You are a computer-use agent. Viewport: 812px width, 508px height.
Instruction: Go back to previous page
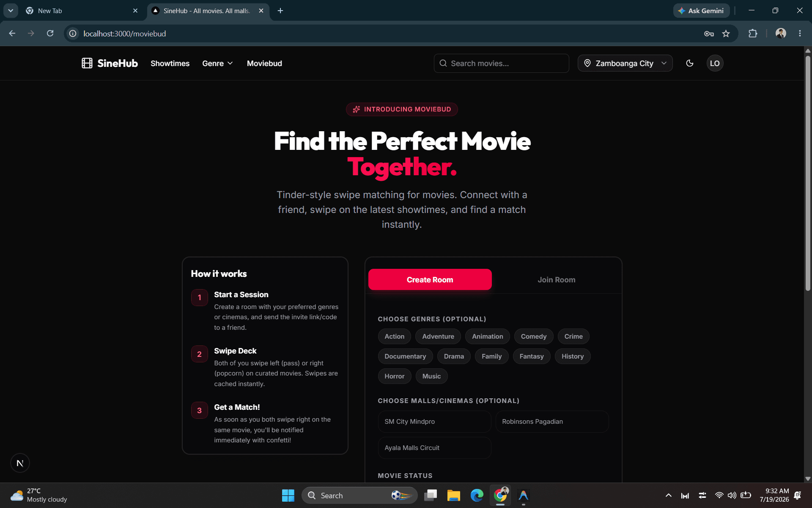click(12, 33)
